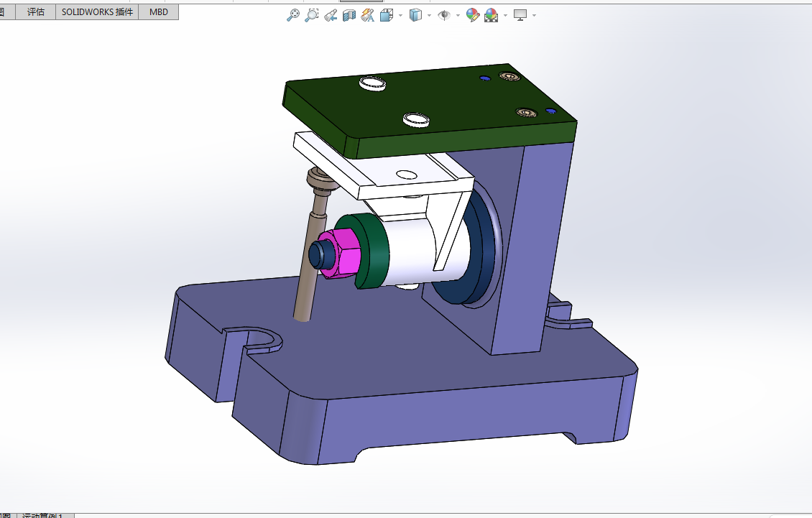Screen dimensions: 812x518
Task: Activate the Section View tool
Action: [349, 16]
